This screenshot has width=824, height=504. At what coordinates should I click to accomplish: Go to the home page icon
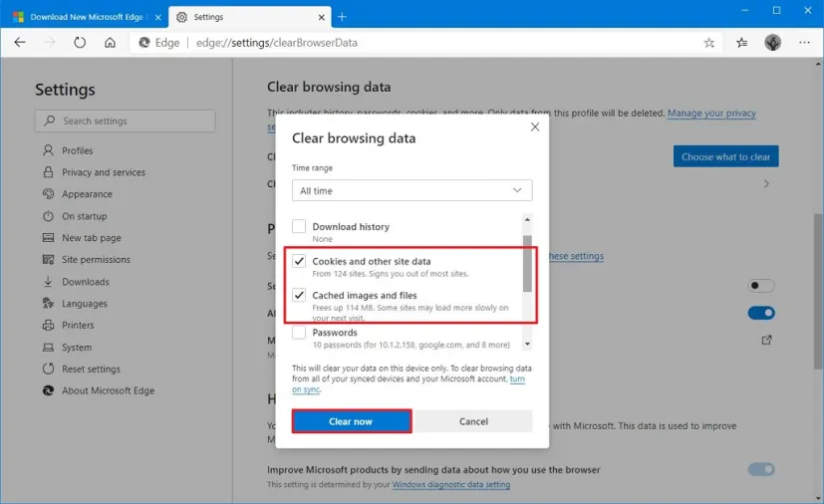[x=111, y=43]
